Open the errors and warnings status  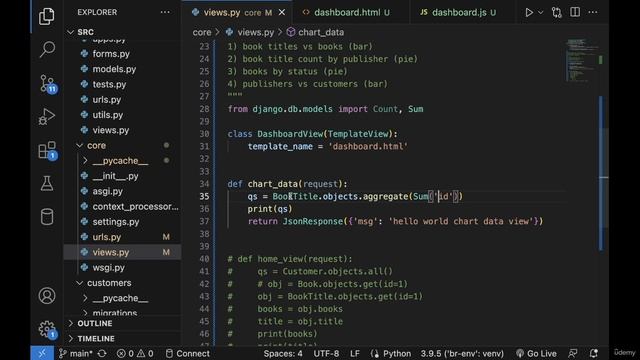135,353
